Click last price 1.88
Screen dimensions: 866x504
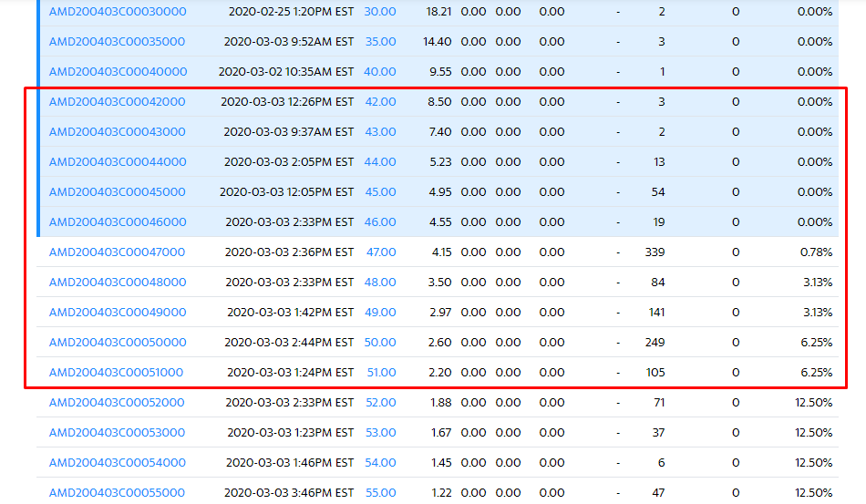[441, 403]
